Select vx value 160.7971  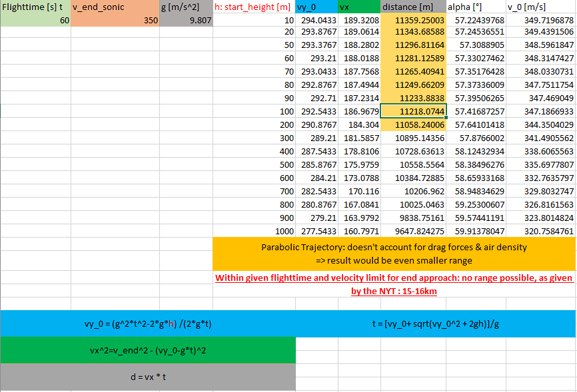coord(359,232)
